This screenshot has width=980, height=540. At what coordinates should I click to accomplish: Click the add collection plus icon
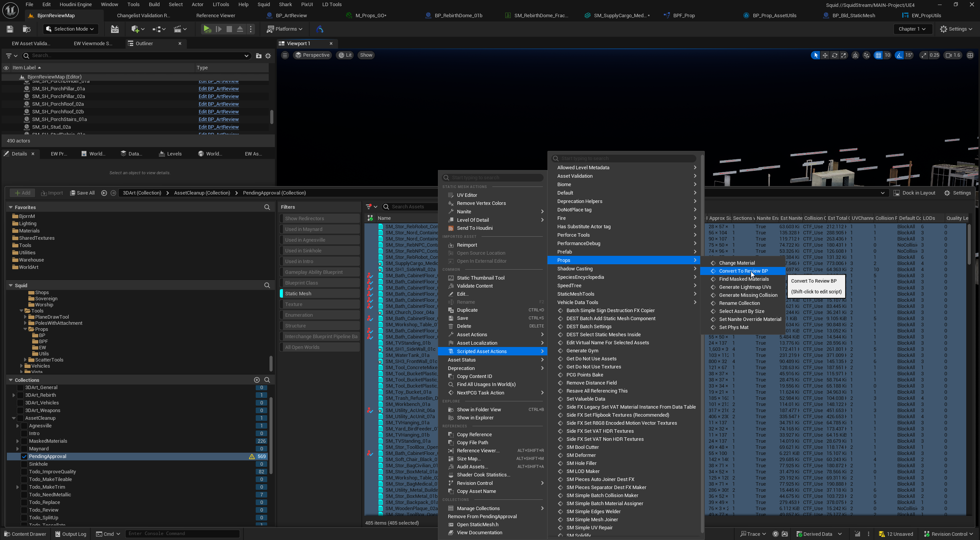point(256,380)
